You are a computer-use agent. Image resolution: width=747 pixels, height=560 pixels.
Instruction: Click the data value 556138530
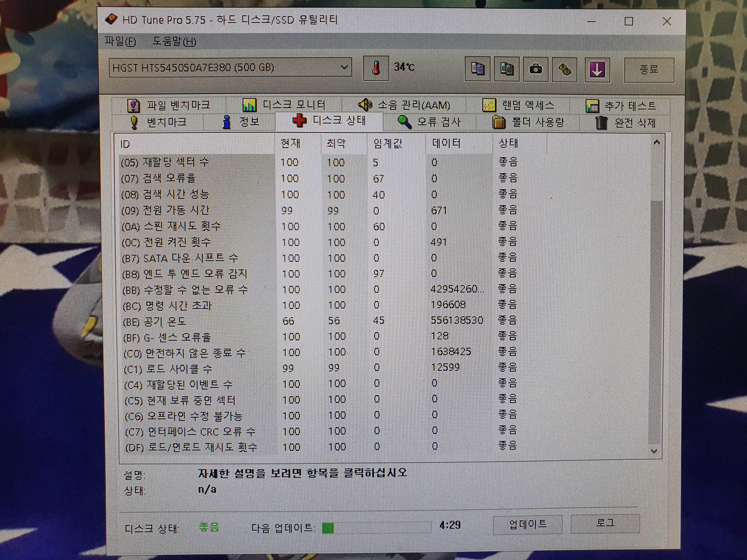(457, 320)
